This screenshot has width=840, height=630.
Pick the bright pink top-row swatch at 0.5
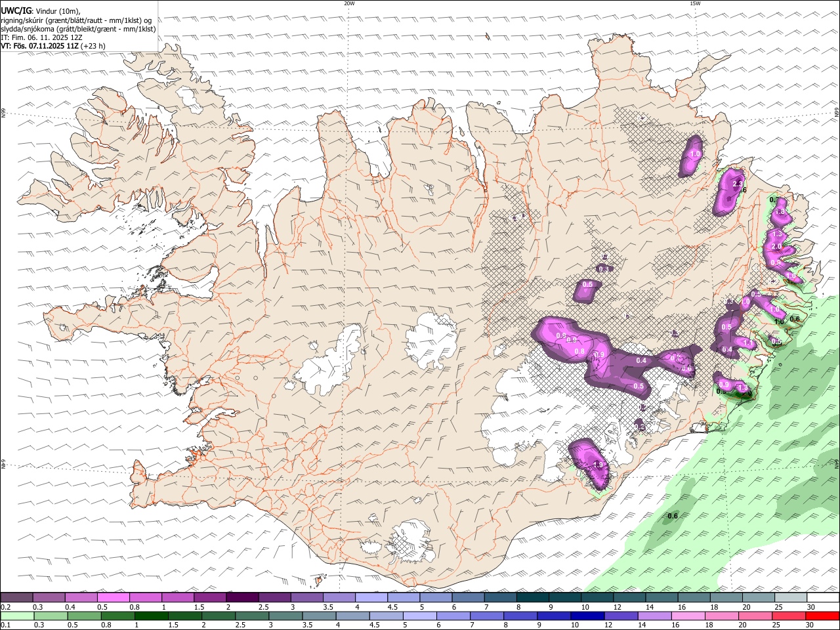[x=113, y=598]
